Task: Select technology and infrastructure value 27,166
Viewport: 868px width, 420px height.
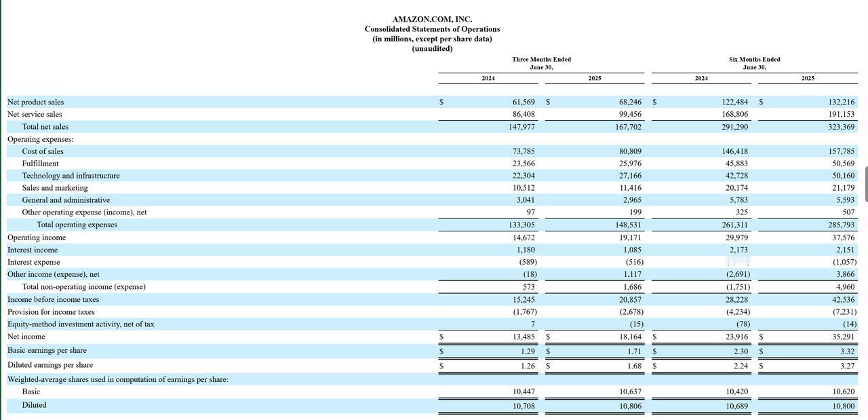Action: coord(630,176)
